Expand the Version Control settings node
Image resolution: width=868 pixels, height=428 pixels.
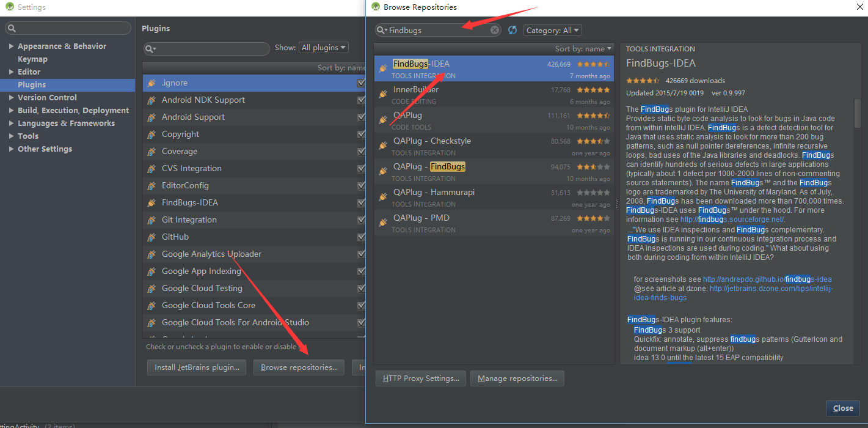coord(11,98)
